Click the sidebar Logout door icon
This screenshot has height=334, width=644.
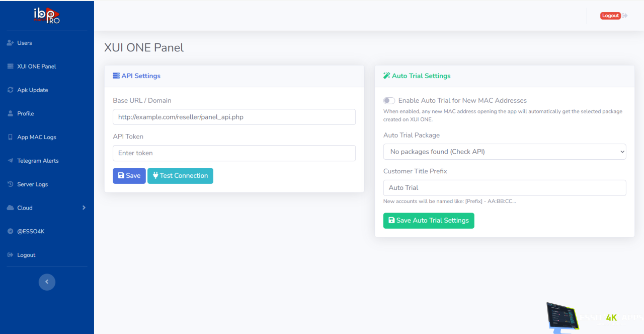10,255
